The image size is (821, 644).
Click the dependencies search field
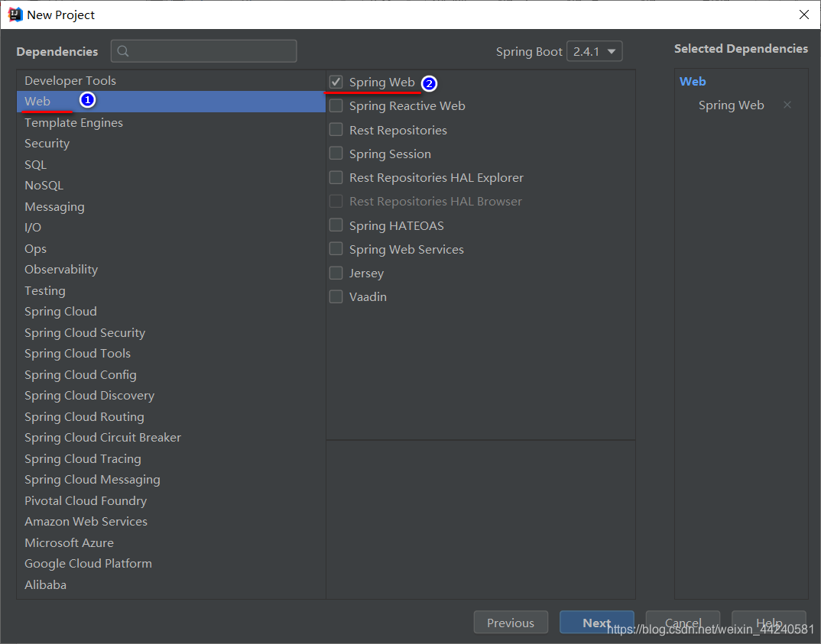coord(203,51)
